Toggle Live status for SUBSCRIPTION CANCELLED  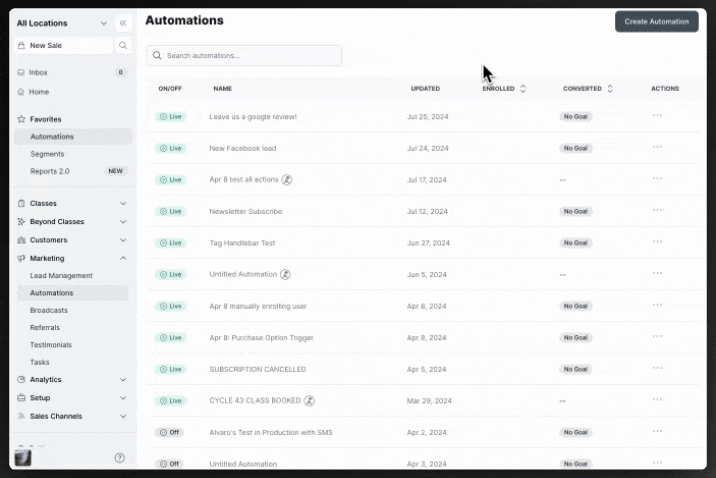[x=170, y=369]
